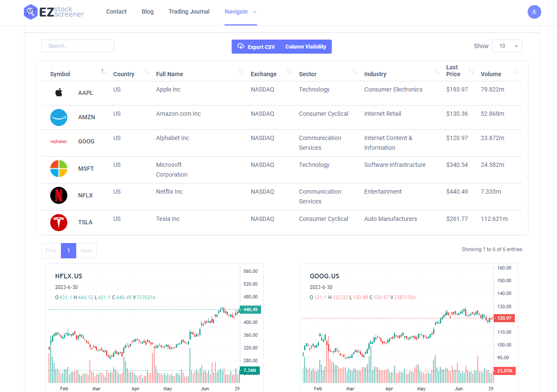
Task: Sort table by Exchange arrows
Action: (290, 71)
